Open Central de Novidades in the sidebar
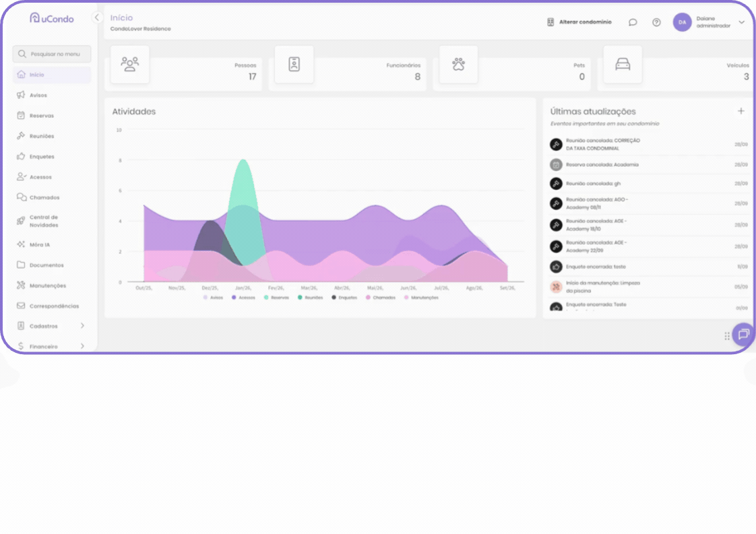The image size is (756, 534). click(52, 221)
